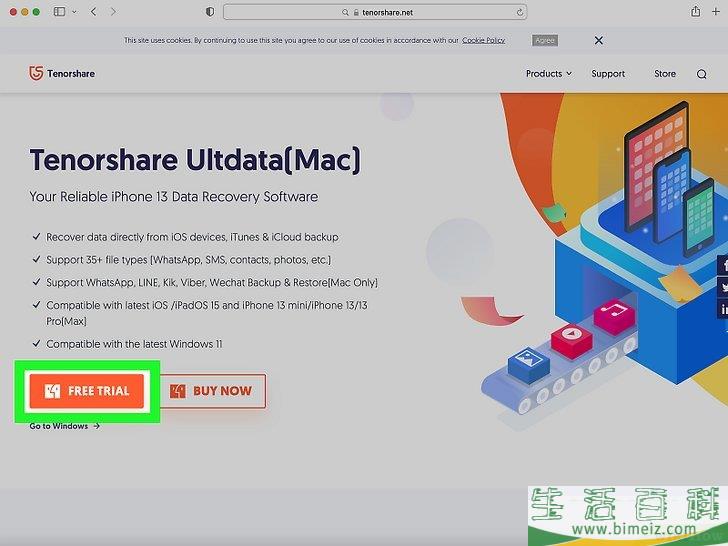Screen dimensions: 728x546
Task: Click the lock icon in address bar
Action: click(356, 13)
